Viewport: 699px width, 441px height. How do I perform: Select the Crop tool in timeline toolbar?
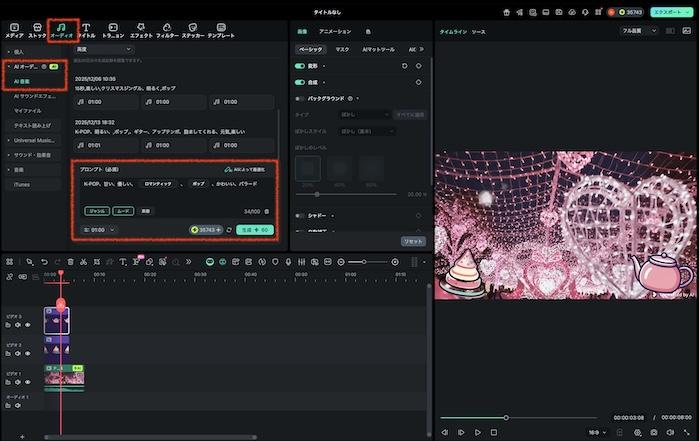pos(97,262)
